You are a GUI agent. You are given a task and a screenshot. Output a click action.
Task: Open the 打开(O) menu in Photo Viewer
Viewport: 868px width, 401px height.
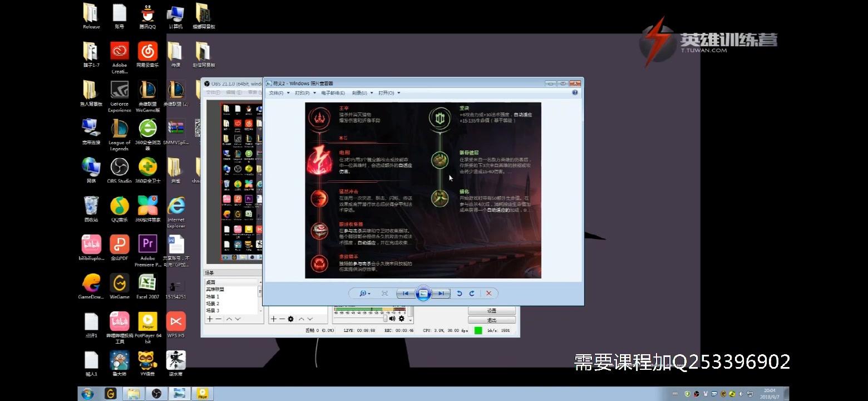(x=389, y=93)
